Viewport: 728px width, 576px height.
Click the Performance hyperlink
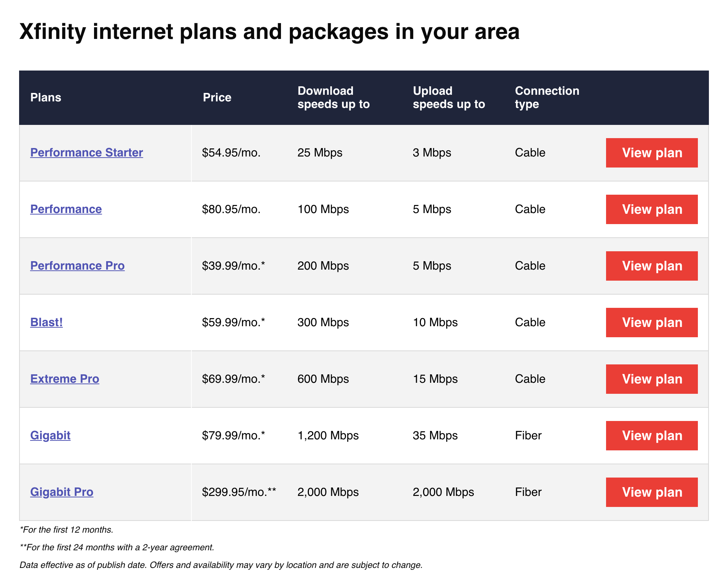pyautogui.click(x=67, y=209)
